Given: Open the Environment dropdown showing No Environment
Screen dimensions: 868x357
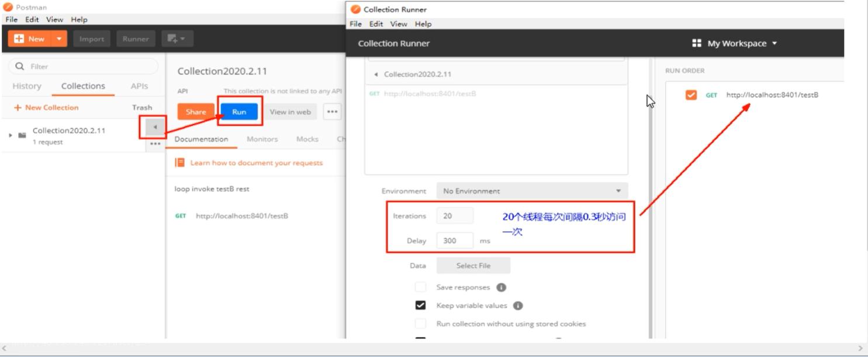Looking at the screenshot, I should (x=532, y=191).
